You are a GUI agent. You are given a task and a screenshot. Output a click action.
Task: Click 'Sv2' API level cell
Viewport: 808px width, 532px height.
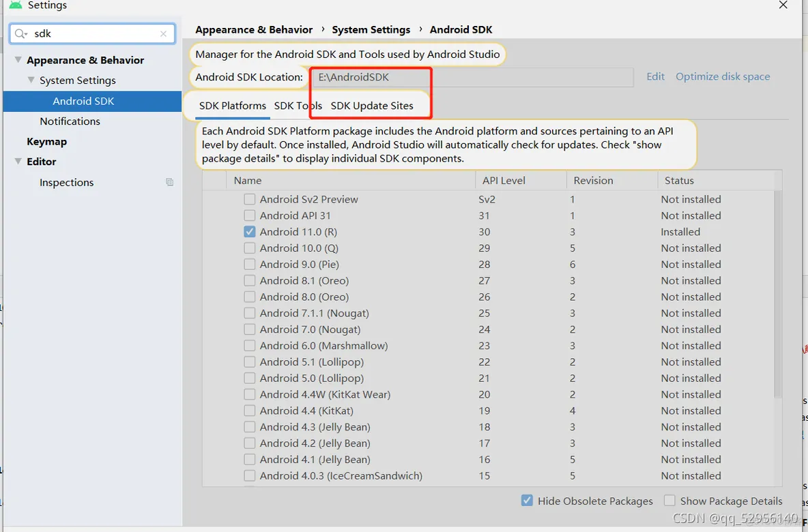coord(487,199)
